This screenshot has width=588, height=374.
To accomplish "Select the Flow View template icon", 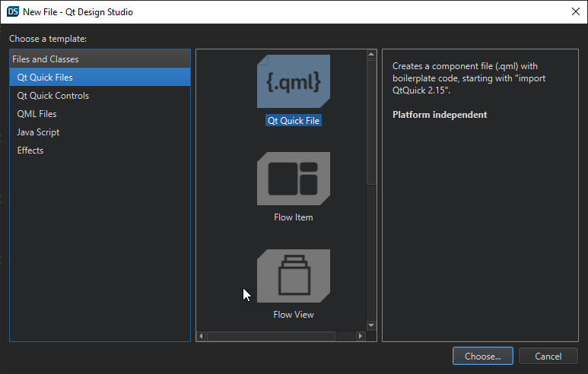I will tap(294, 276).
